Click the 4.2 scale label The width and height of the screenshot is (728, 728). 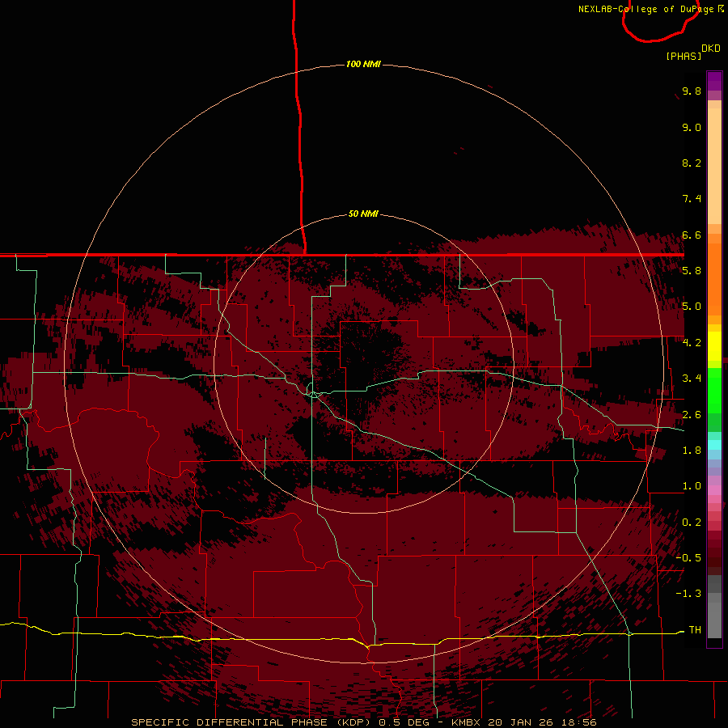point(692,343)
